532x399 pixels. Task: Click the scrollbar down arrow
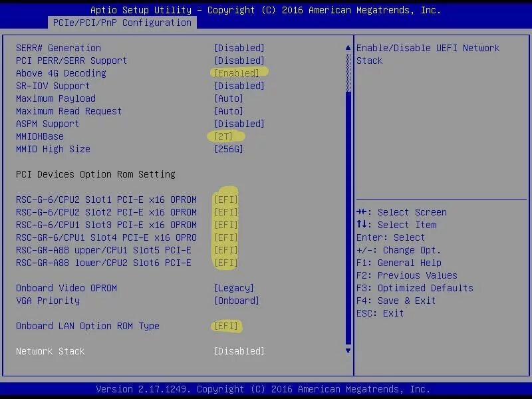(348, 350)
